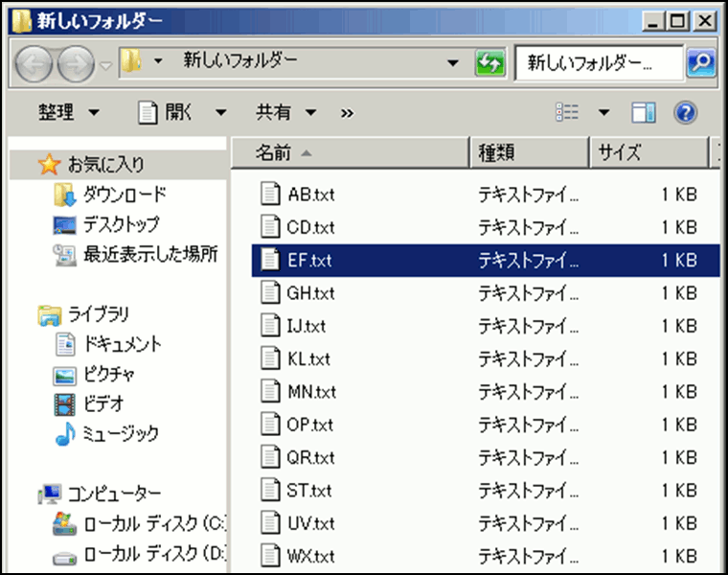Select ダウンロード in favorites
Viewport: 728px width, 575px height.
pos(124,195)
